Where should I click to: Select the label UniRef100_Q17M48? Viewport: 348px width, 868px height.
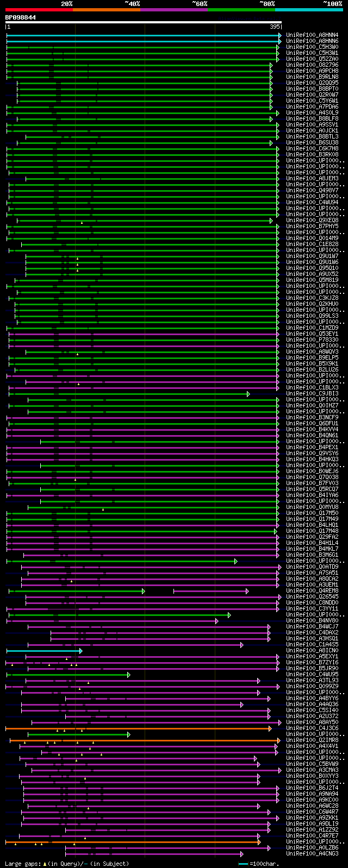pyautogui.click(x=312, y=531)
